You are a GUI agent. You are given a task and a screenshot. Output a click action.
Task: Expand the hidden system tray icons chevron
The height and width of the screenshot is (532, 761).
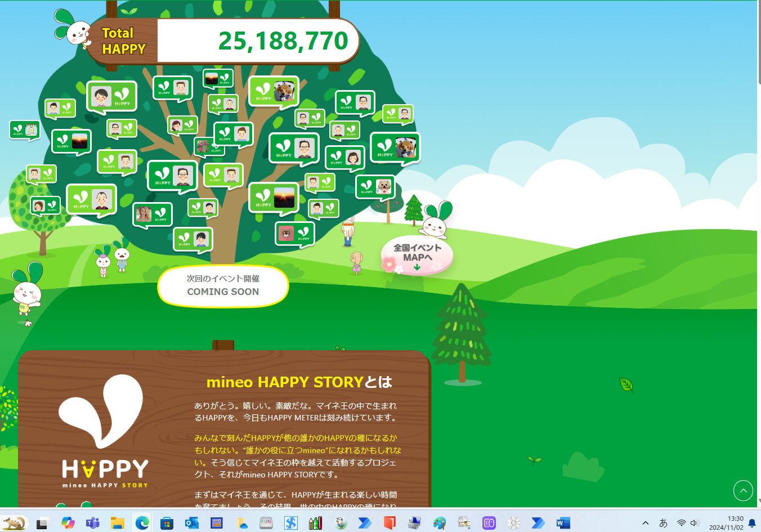[x=646, y=523]
